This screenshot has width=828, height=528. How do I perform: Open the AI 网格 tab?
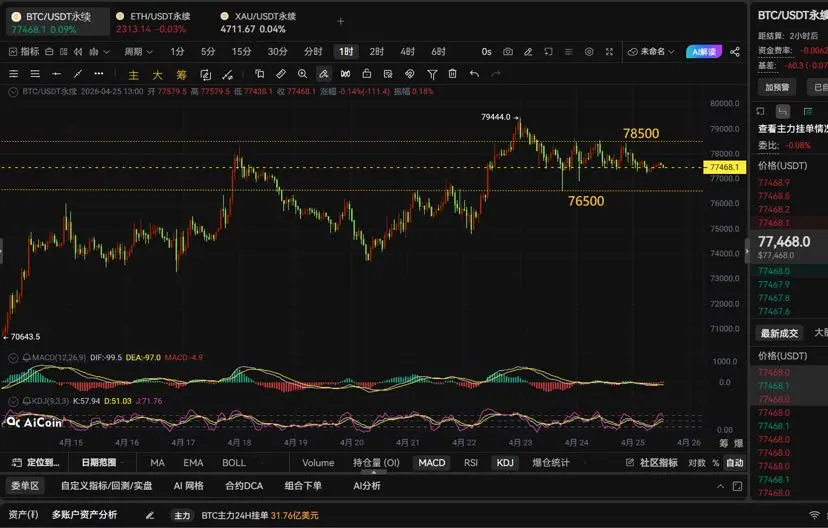189,486
